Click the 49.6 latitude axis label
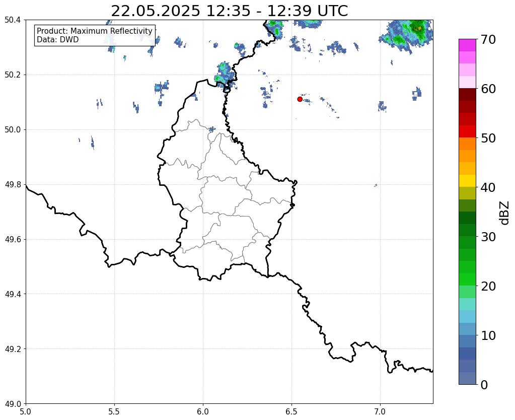 [x=13, y=240]
